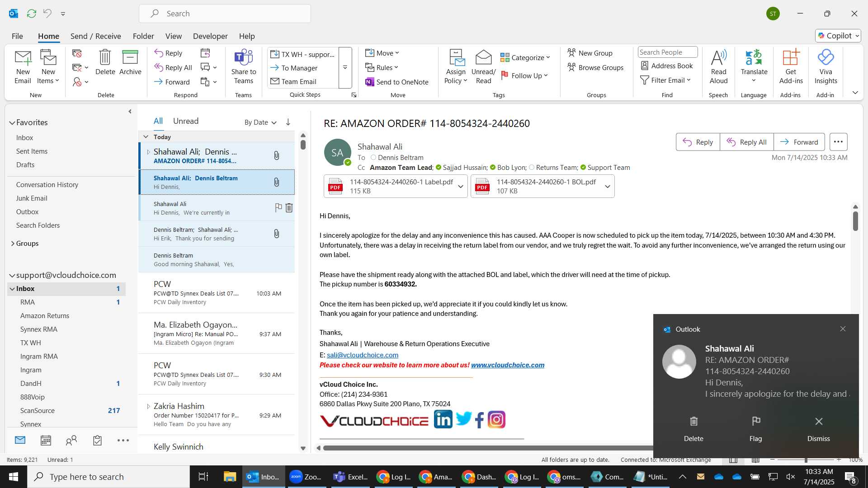Open more actions ellipsis in reading pane
The width and height of the screenshot is (868, 488).
coord(838,142)
